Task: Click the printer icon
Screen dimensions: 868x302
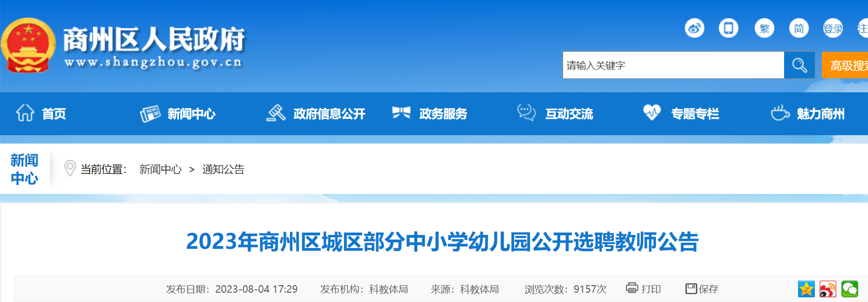Action: point(632,288)
